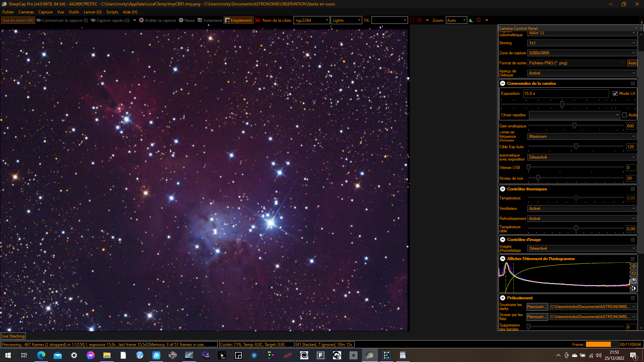
Task: Open the Outils menu
Action: tap(74, 12)
